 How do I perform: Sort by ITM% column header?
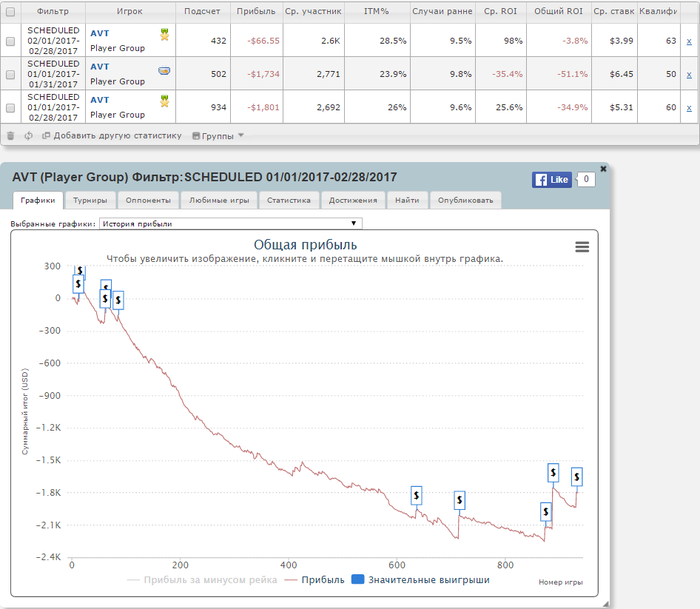tap(377, 11)
